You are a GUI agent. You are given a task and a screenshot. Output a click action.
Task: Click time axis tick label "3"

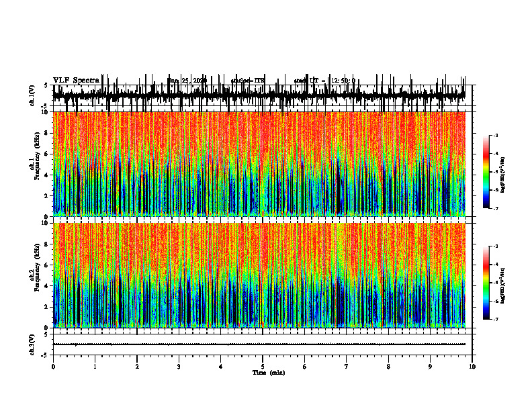[179, 367]
